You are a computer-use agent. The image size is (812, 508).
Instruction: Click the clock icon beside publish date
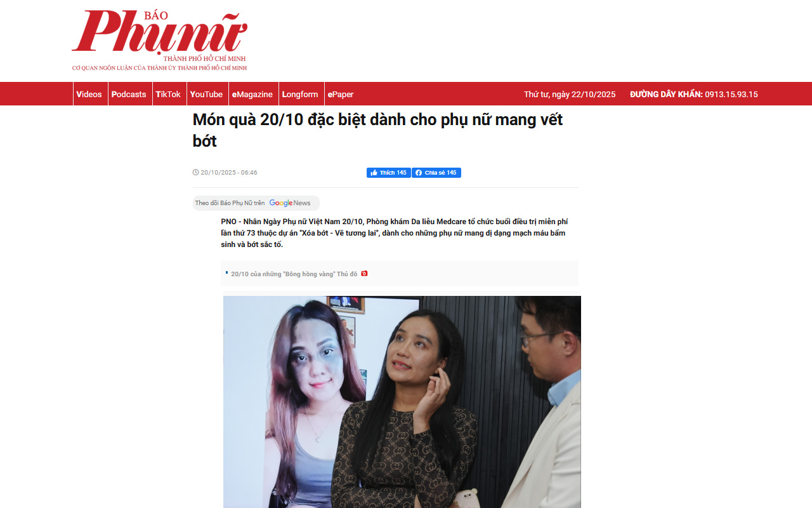point(195,173)
